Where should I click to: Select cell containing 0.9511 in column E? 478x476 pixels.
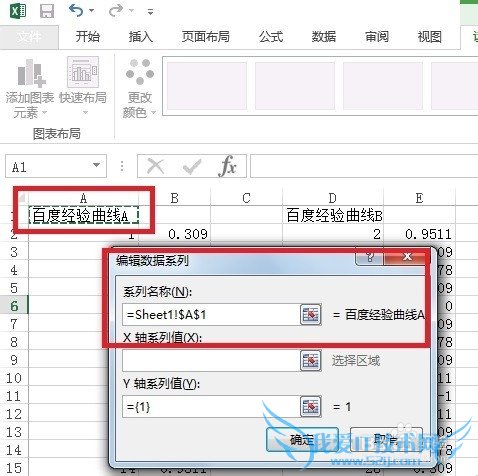pos(420,234)
